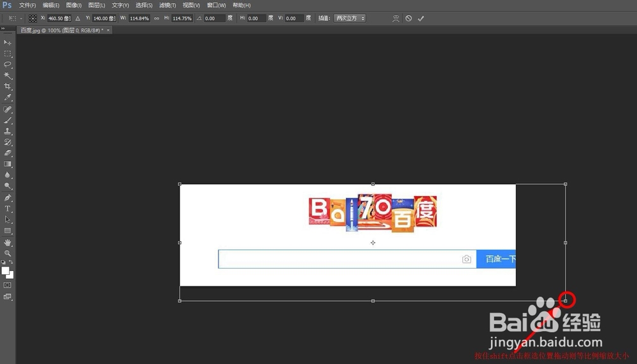Switch between free transform and warp modes
The height and width of the screenshot is (364, 637).
click(396, 18)
